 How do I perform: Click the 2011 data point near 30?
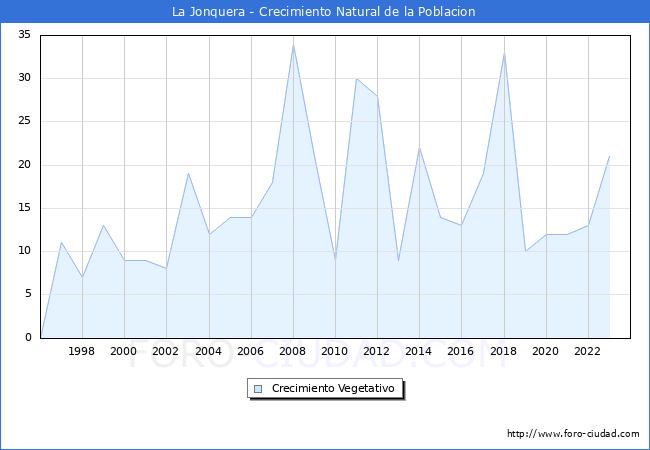(356, 79)
